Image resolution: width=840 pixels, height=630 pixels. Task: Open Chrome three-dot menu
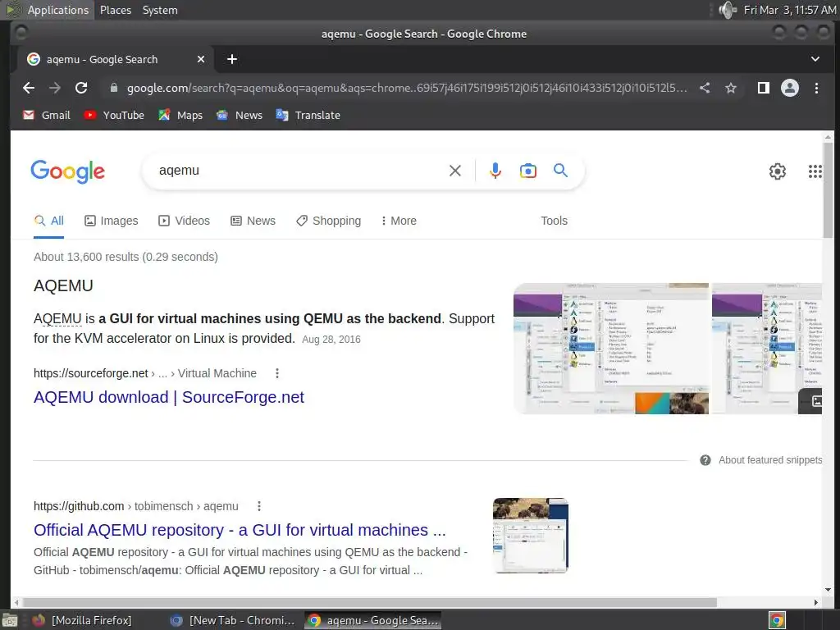(x=816, y=88)
